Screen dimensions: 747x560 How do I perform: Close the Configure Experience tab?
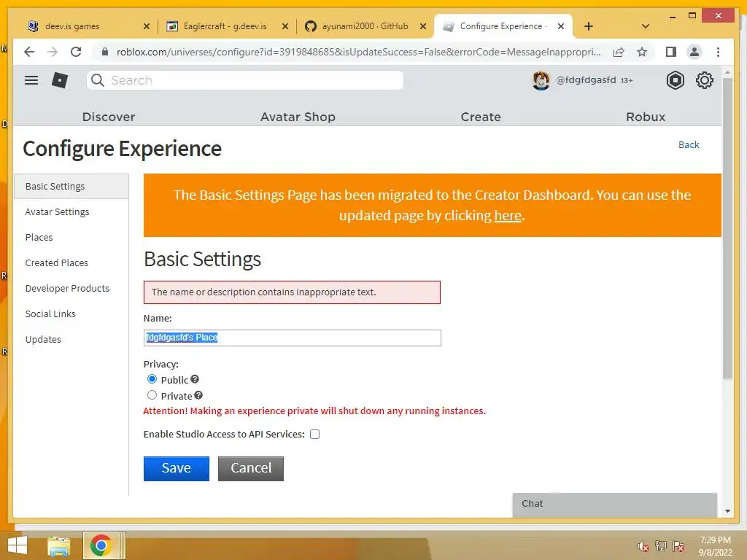click(561, 26)
